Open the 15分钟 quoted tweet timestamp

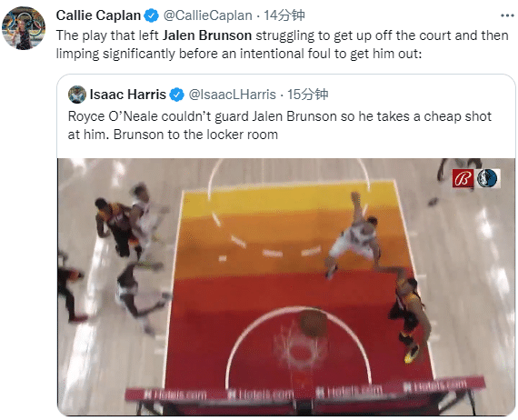pyautogui.click(x=307, y=95)
